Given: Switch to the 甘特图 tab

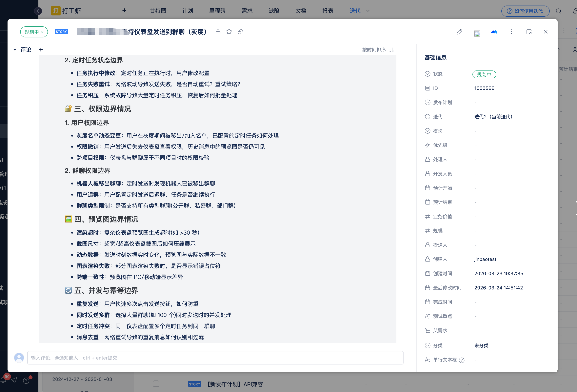Looking at the screenshot, I should tap(158, 11).
